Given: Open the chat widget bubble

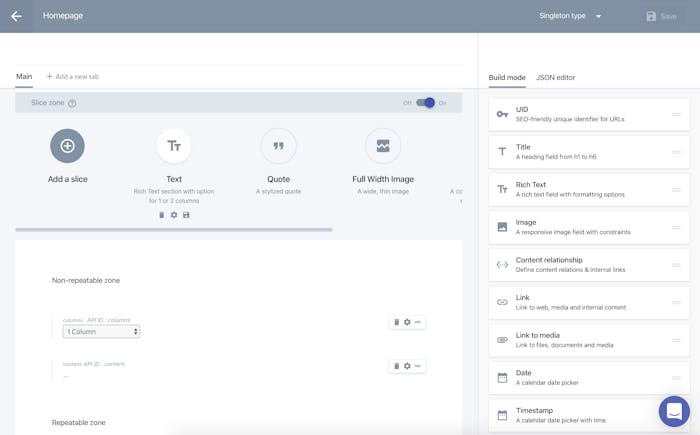Looking at the screenshot, I should tap(674, 411).
